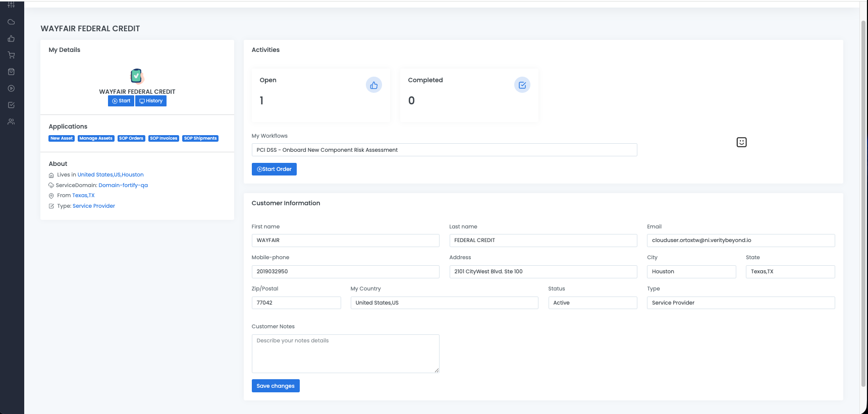The width and height of the screenshot is (868, 414).
Task: Click the check icon beside Type in About
Action: [51, 206]
